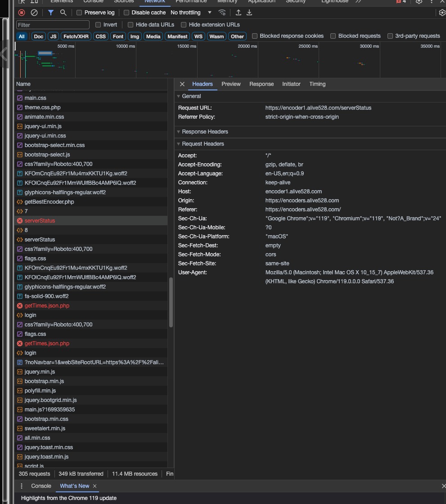Filter requests by Img type

click(x=135, y=36)
